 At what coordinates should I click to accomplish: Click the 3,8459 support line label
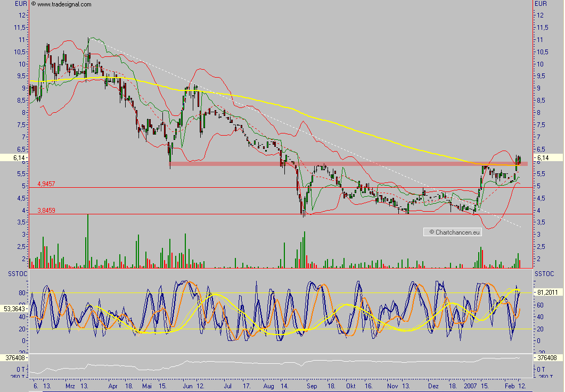[45, 210]
